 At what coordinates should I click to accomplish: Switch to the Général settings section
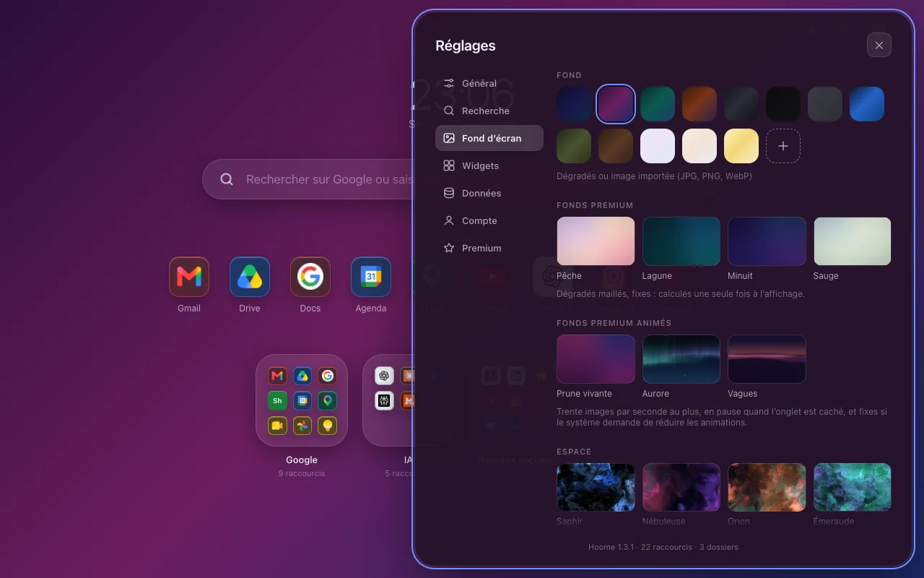489,83
